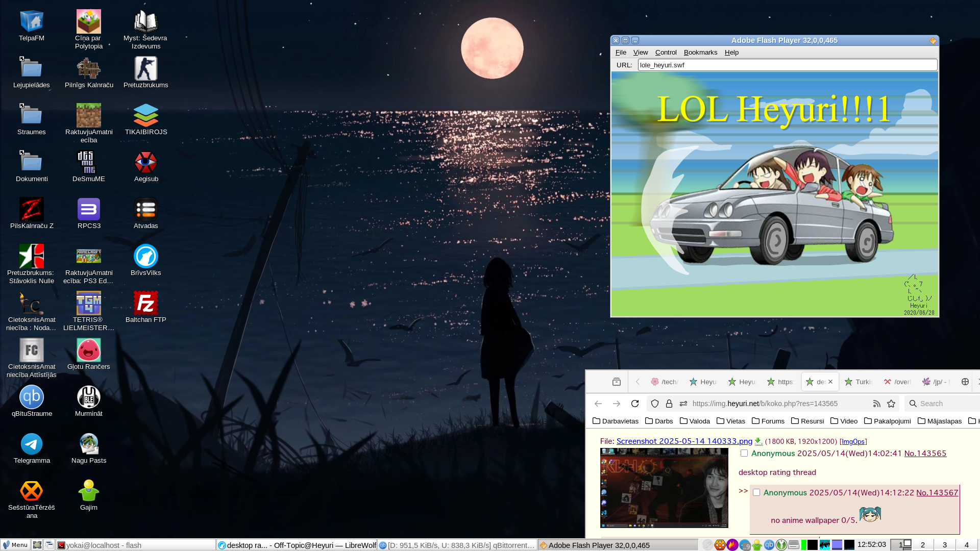Click the Flash Player URL field
The image size is (980, 551).
(x=787, y=65)
